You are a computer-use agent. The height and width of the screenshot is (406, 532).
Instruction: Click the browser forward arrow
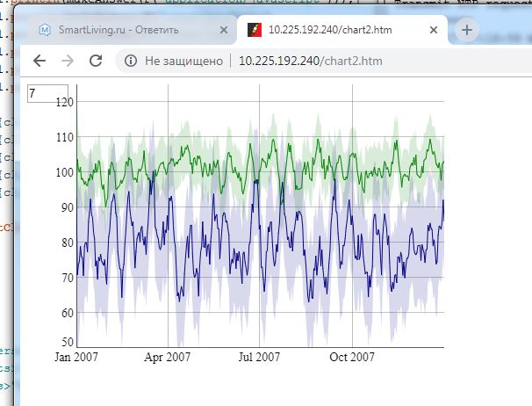[x=68, y=61]
